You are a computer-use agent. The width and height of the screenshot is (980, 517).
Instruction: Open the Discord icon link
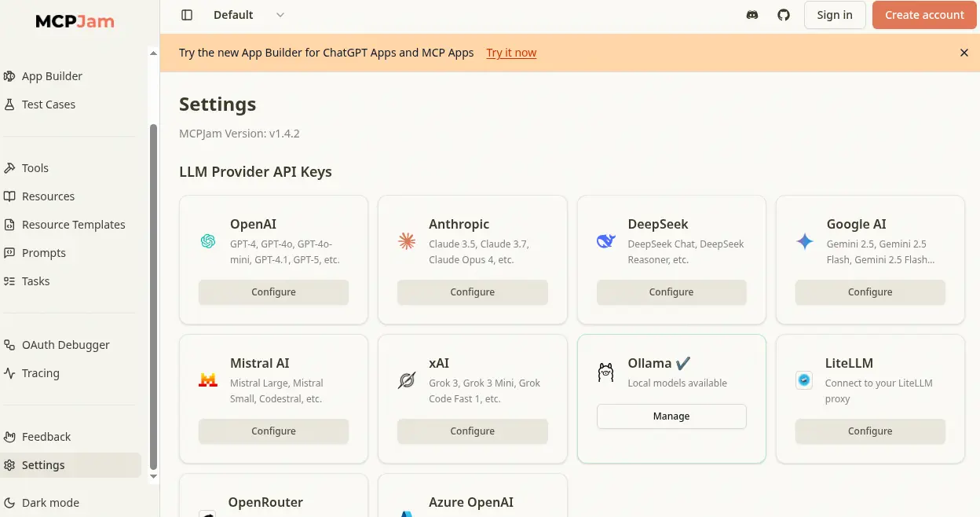coord(752,15)
